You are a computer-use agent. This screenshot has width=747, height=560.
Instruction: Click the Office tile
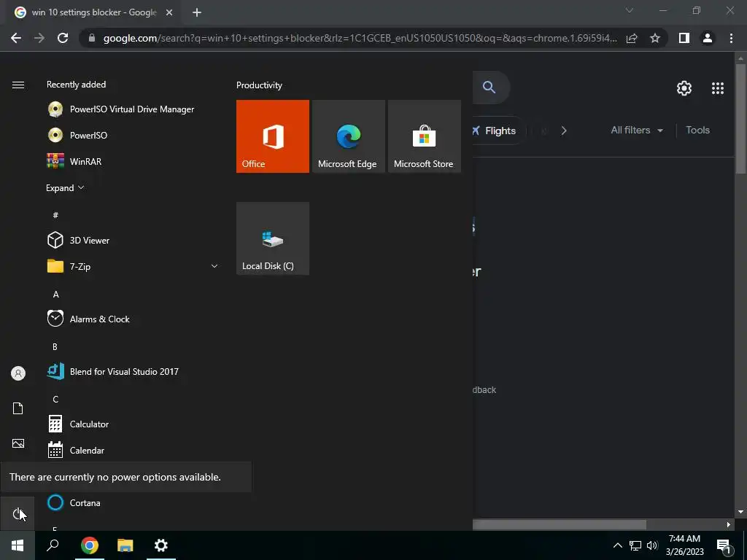[273, 136]
